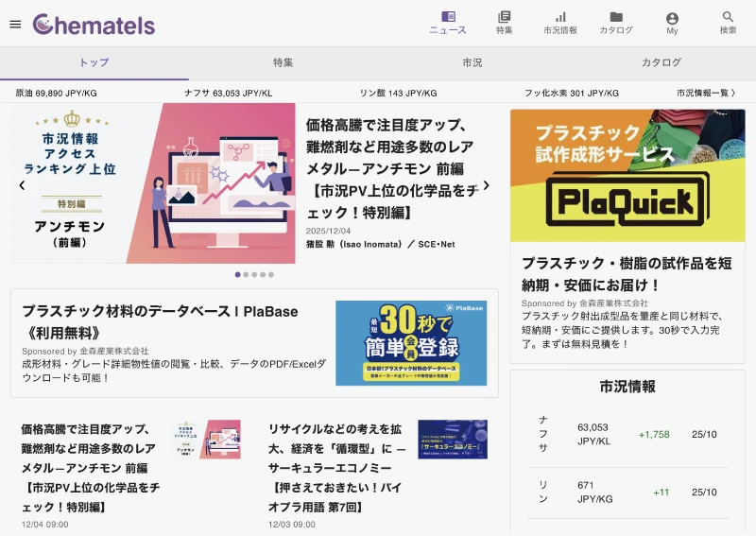Click +11 change value
756x536 pixels.
click(x=661, y=493)
